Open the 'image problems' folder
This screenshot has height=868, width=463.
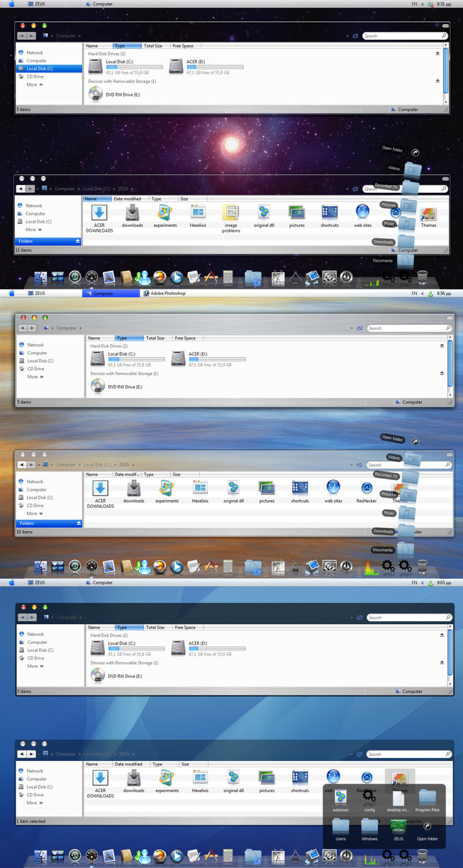[x=230, y=218]
